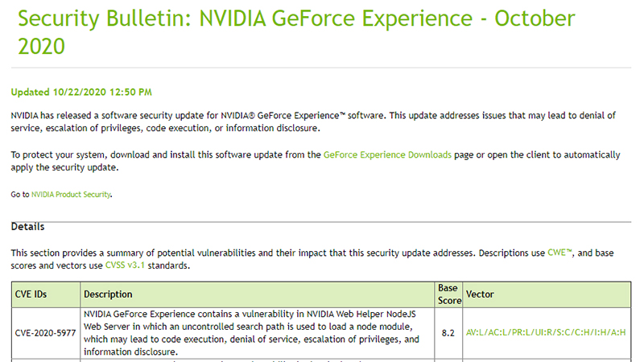Select the CVE-2020-5977 table cell
The height and width of the screenshot is (362, 644).
point(44,332)
